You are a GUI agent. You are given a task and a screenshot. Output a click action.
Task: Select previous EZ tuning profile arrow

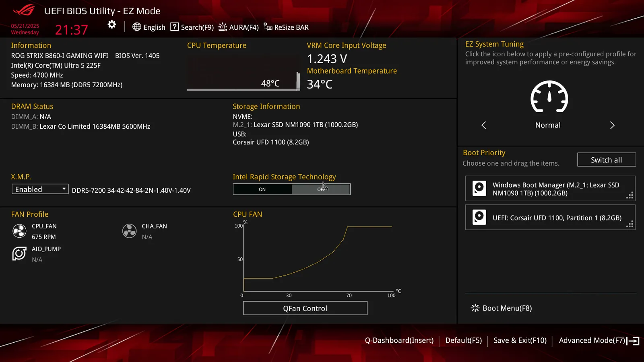(x=484, y=125)
